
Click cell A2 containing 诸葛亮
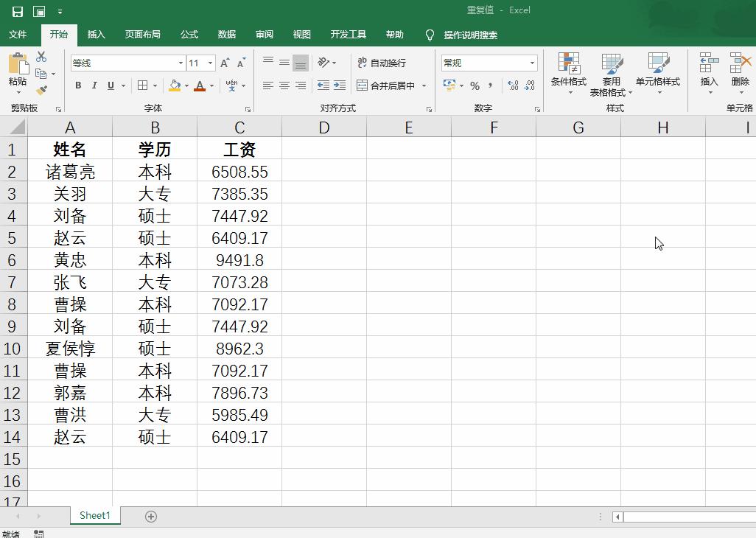(70, 171)
